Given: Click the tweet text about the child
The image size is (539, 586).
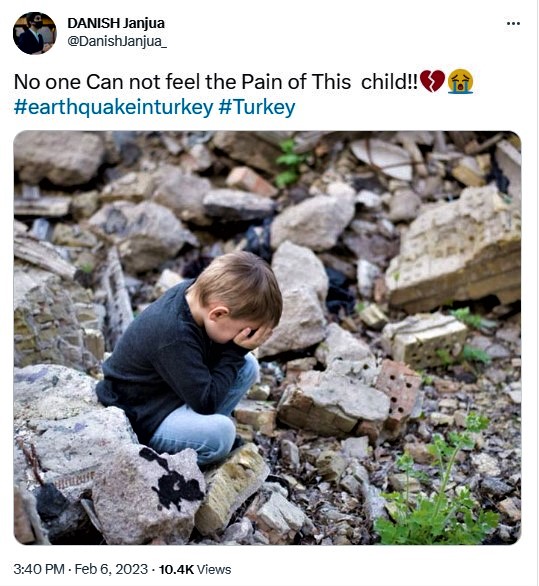Looking at the screenshot, I should point(216,81).
